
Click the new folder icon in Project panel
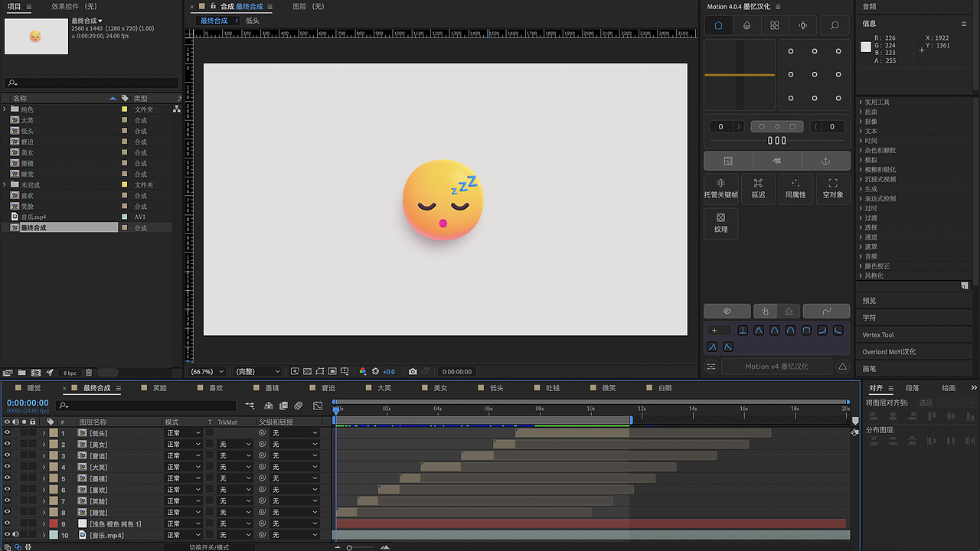coord(22,373)
